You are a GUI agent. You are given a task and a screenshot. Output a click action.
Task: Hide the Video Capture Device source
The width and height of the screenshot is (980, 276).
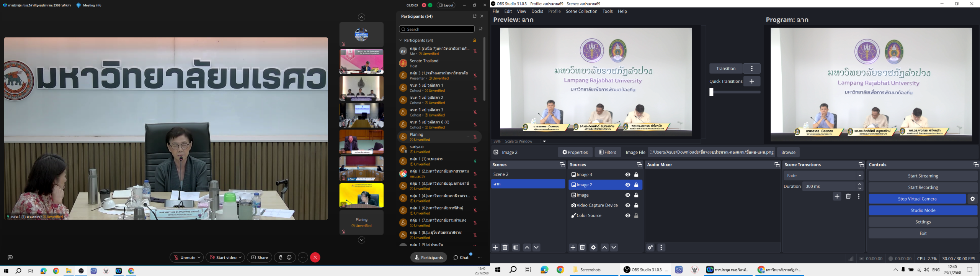(x=627, y=205)
